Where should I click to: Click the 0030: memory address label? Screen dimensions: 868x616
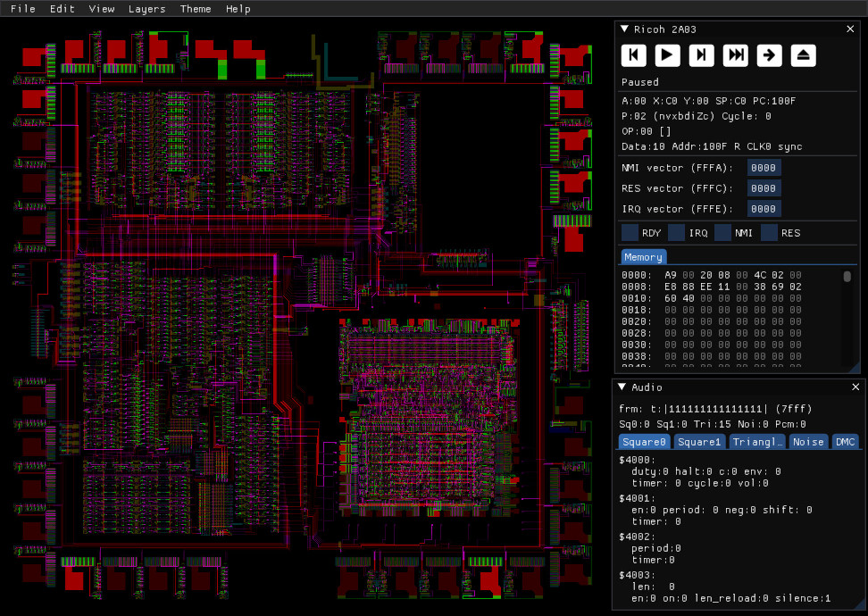click(x=637, y=345)
